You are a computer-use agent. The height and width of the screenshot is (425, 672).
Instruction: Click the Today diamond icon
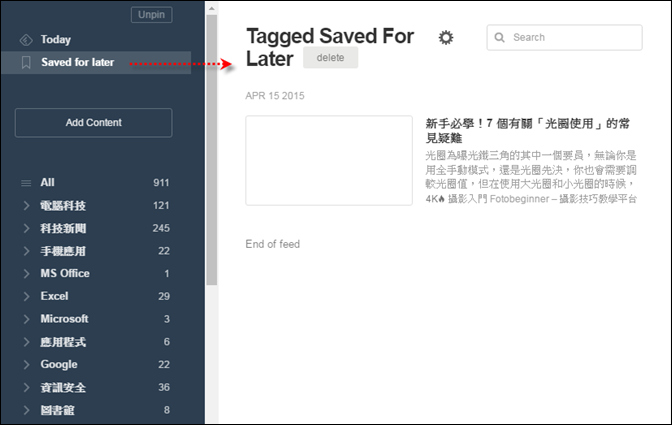pyautogui.click(x=26, y=40)
